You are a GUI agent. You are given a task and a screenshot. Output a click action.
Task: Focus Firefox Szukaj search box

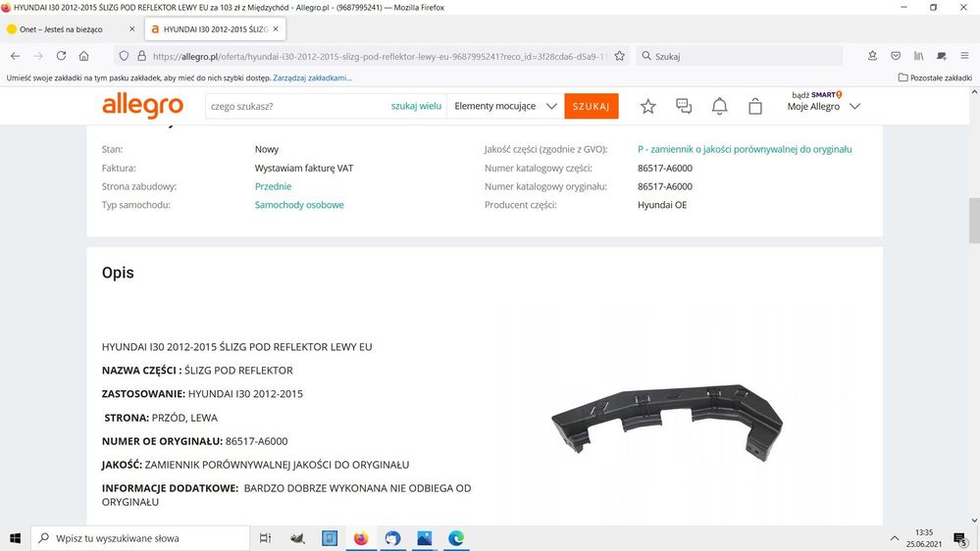click(x=740, y=56)
